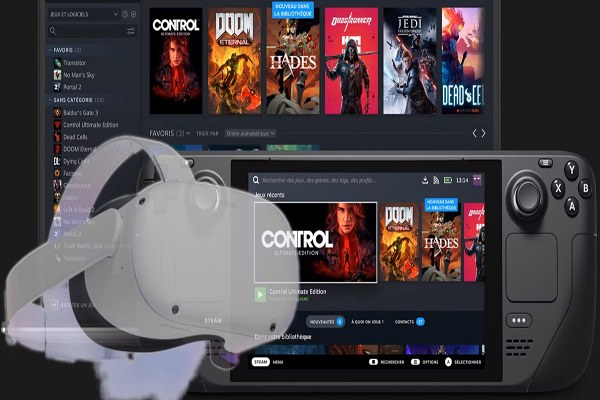Click the Portal 2 icon under FAVORIS
The width and height of the screenshot is (600, 400).
point(57,87)
